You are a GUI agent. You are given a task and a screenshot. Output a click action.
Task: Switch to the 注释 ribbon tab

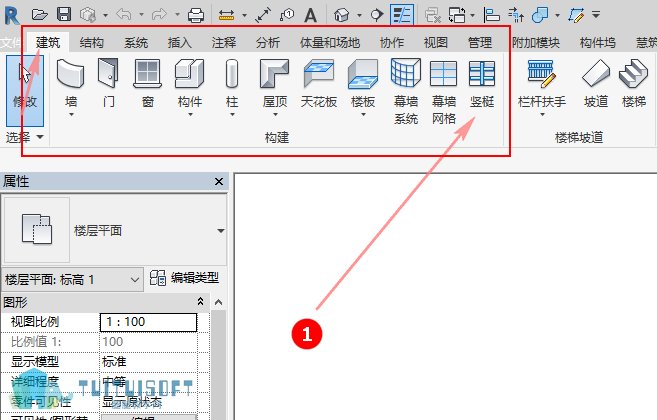(x=224, y=42)
